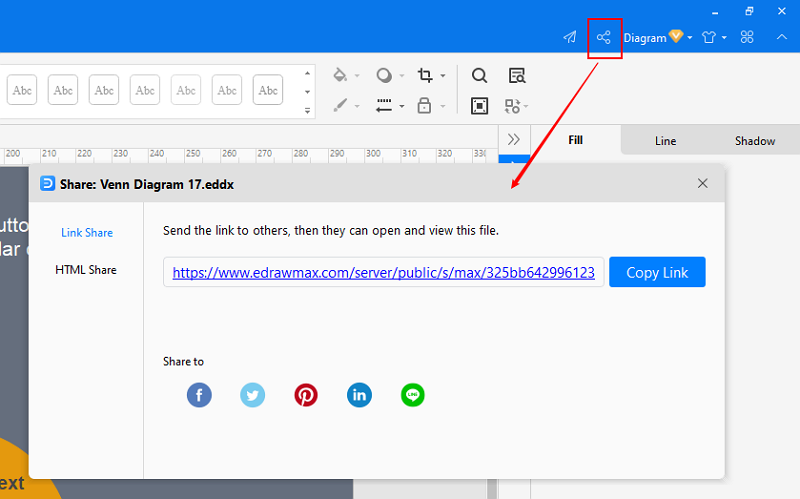The height and width of the screenshot is (499, 800).
Task: Select the first Abc style preset
Action: pyautogui.click(x=22, y=90)
